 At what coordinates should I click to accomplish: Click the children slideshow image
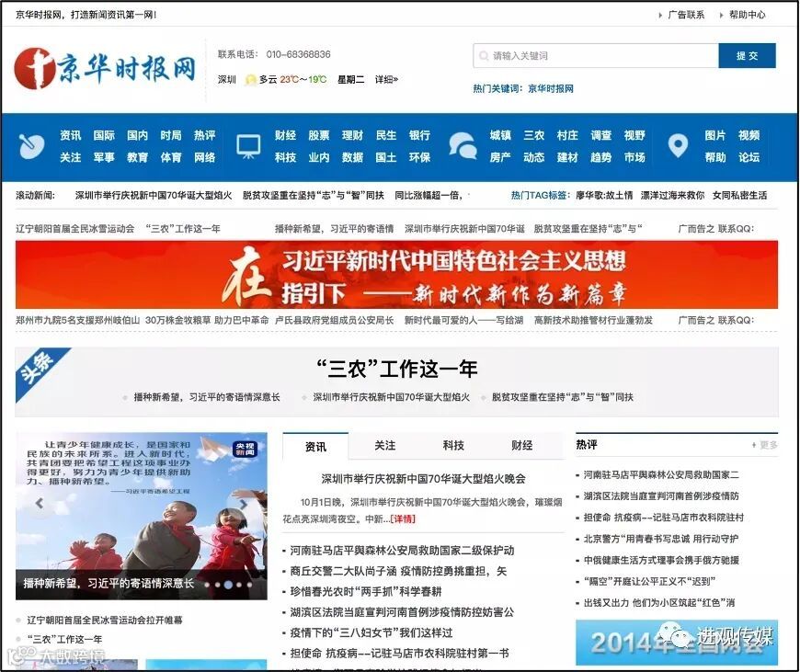142,516
